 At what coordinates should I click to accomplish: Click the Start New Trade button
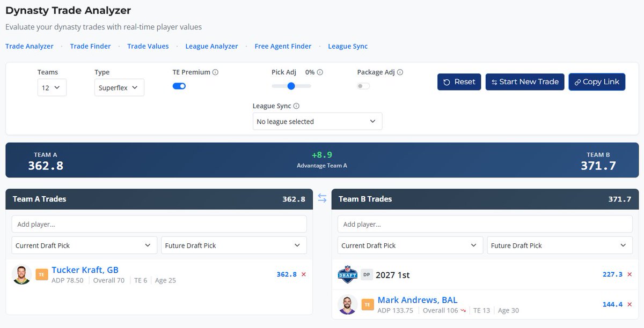coord(525,82)
